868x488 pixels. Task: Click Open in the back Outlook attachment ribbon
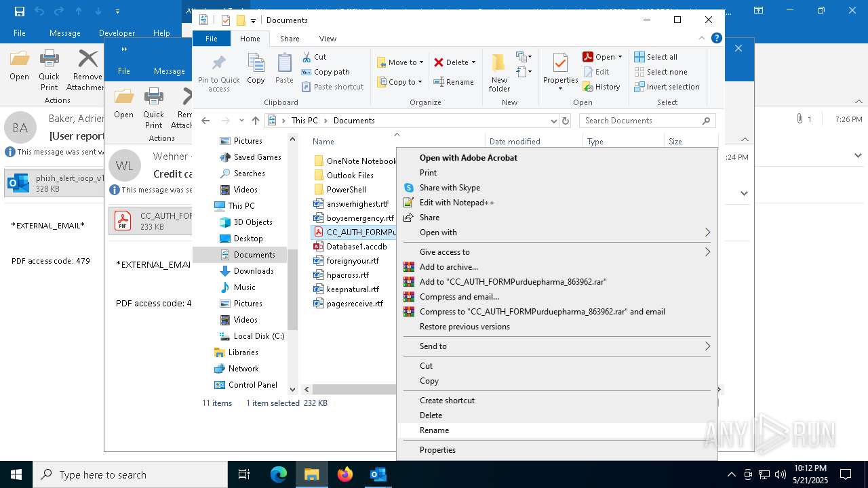click(19, 66)
